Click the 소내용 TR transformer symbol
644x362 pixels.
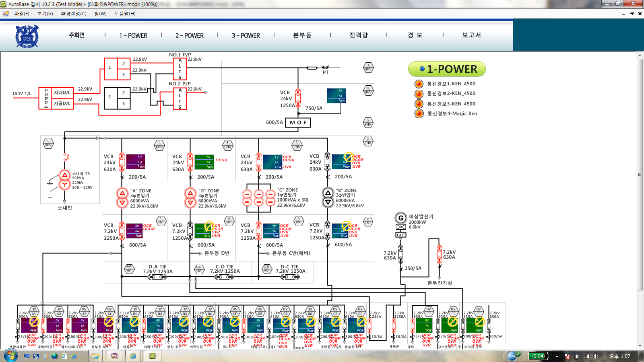click(x=64, y=180)
